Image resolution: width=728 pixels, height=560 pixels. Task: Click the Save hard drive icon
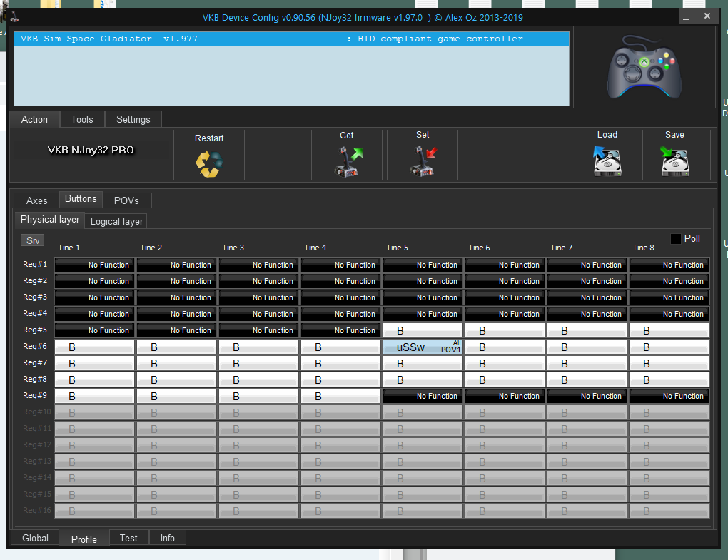[674, 161]
